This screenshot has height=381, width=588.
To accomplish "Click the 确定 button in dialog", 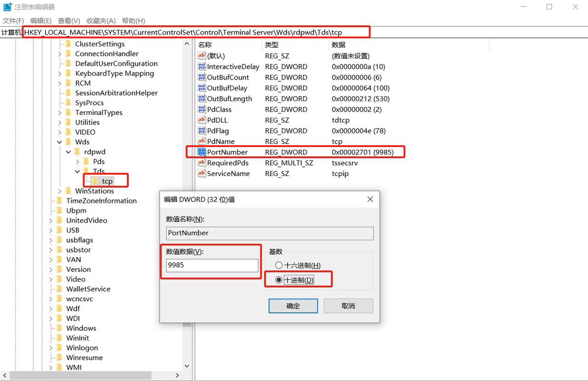I will coord(293,306).
